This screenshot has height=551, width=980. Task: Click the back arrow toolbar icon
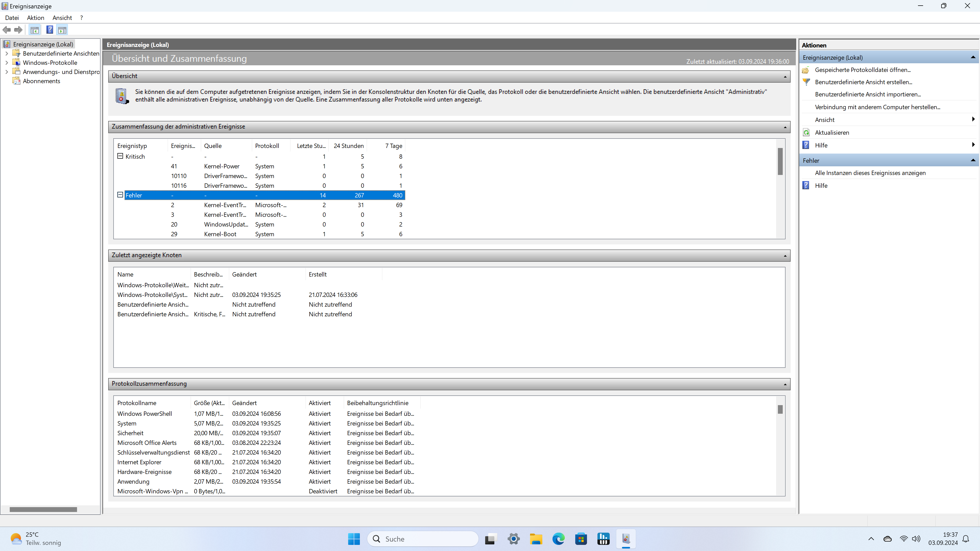pyautogui.click(x=6, y=30)
